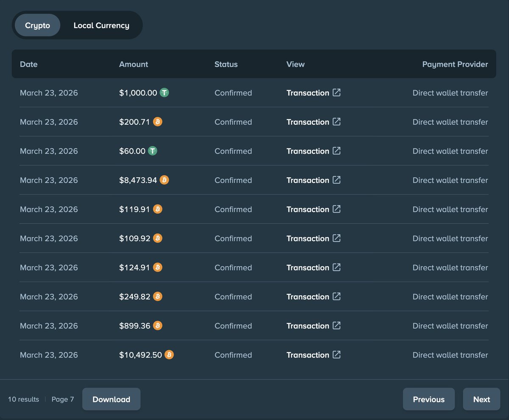Select the $249.82 amount value
This screenshot has width=509, height=420.
click(x=135, y=297)
